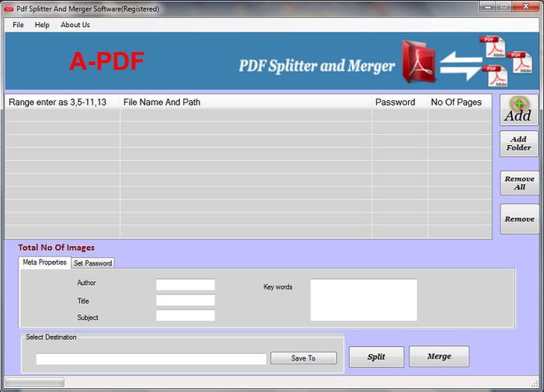This screenshot has height=392, width=544.
Task: Minimize the application window
Action: click(x=487, y=6)
